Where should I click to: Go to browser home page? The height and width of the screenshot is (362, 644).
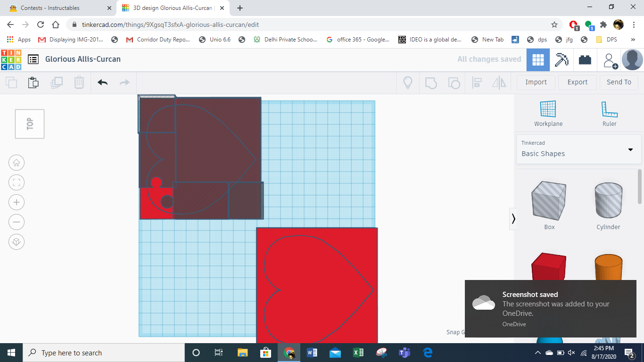[x=56, y=25]
